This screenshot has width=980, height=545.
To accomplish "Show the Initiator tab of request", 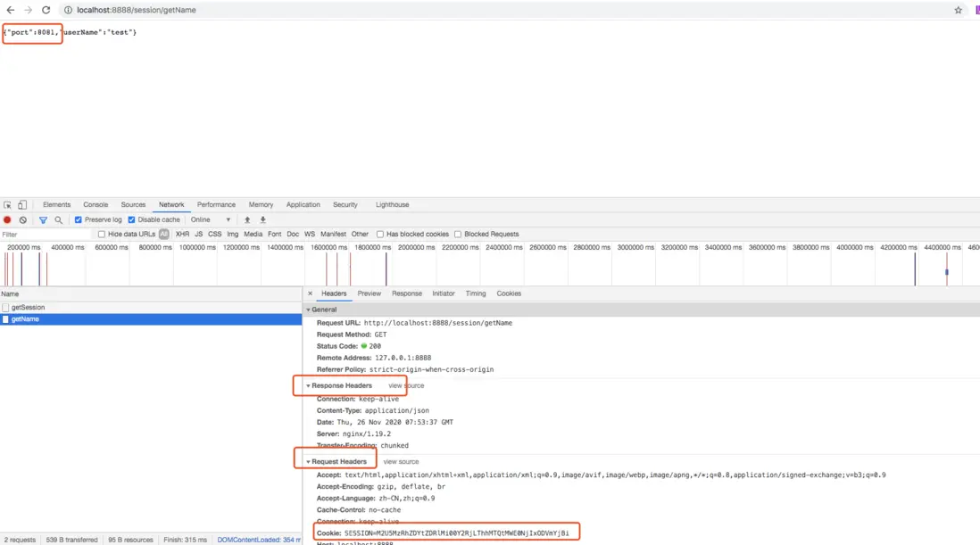I will (443, 293).
